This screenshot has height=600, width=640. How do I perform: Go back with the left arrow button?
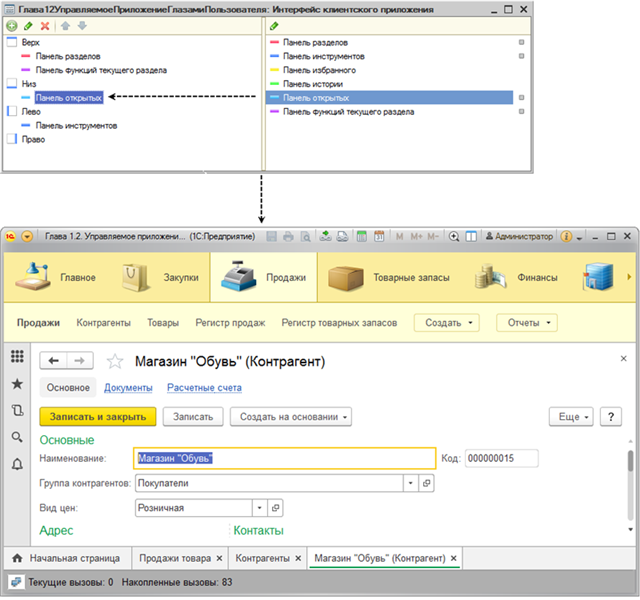(x=55, y=361)
